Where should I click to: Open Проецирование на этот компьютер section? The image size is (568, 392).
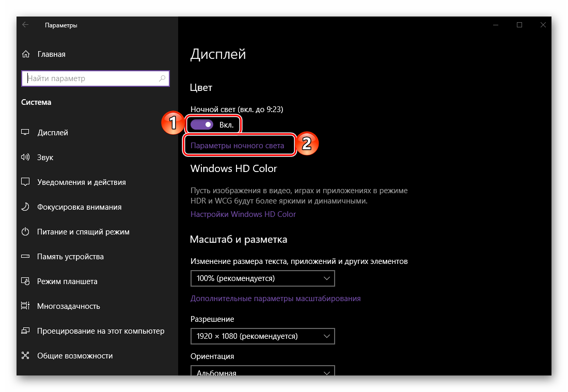pos(100,331)
